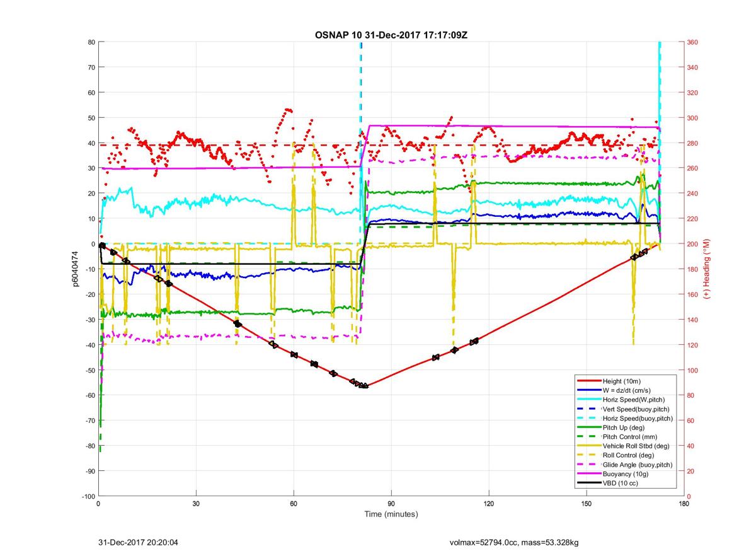Viewport: 756px width, 558px height.
Task: Click the red tick label "220"
Action: 694,219
